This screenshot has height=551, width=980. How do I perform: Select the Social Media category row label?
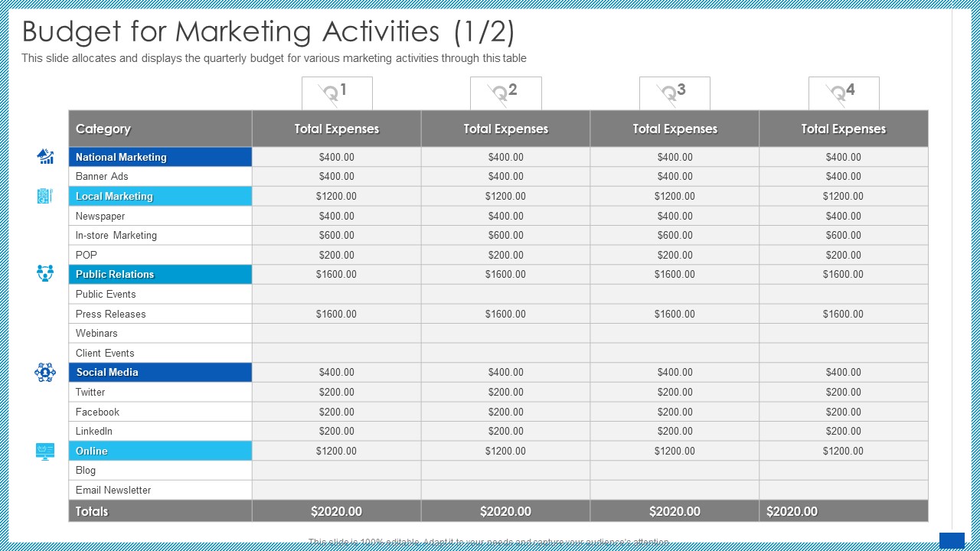click(x=161, y=372)
